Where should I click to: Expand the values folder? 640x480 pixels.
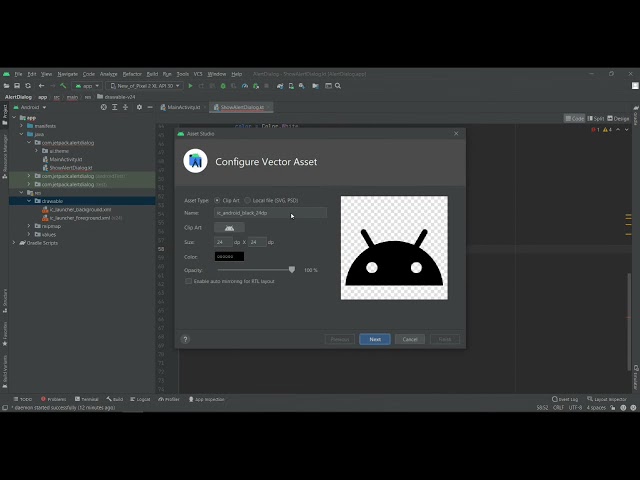click(x=29, y=234)
